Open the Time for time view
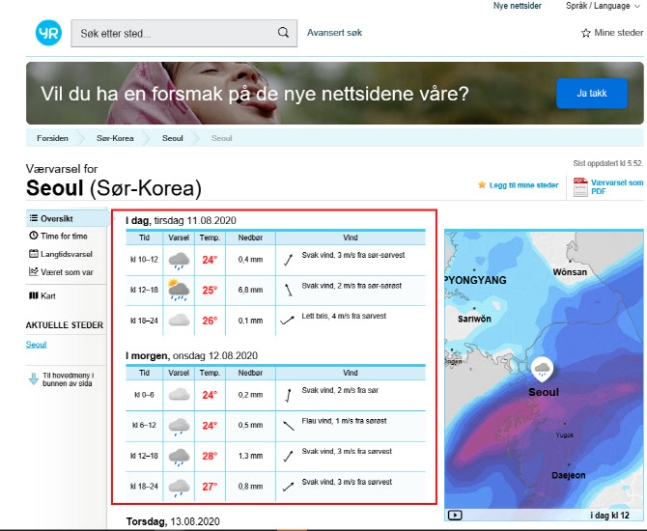The width and height of the screenshot is (647, 531). [x=58, y=236]
